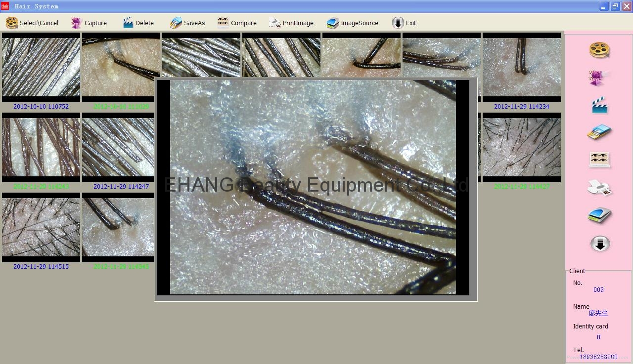
Task: Open ImageSource from the toolbar
Action: click(352, 23)
